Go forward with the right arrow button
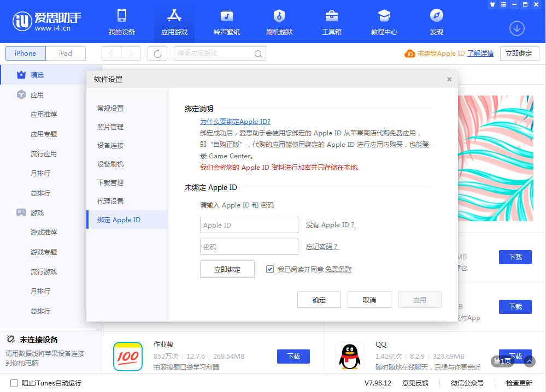Image resolution: width=546 pixels, height=392 pixels. point(131,54)
